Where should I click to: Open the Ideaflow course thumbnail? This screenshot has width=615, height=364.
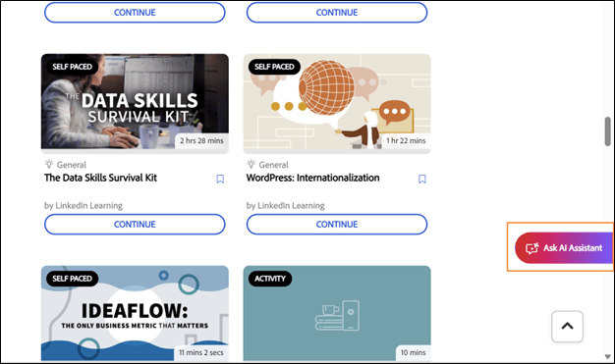point(135,313)
